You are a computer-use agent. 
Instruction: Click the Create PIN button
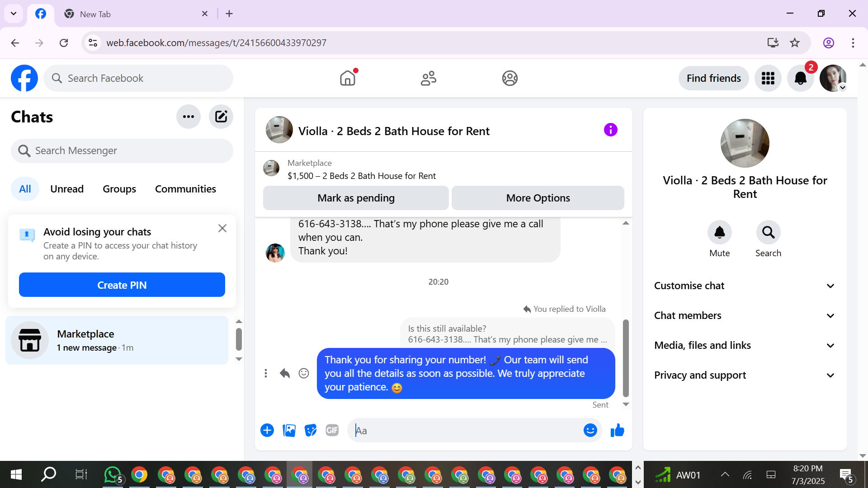[122, 285]
